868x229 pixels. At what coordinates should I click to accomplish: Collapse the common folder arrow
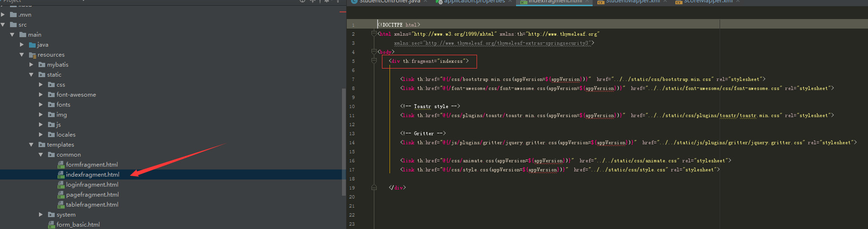click(x=41, y=155)
